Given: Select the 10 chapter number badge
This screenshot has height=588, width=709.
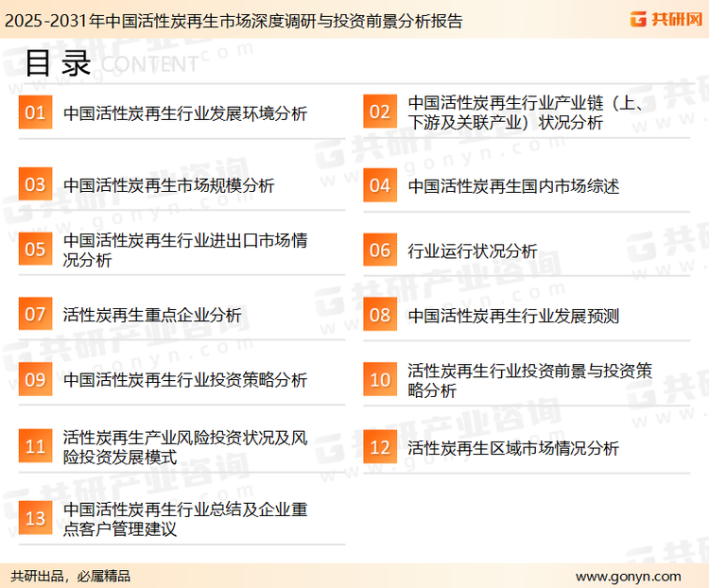Looking at the screenshot, I should (379, 380).
